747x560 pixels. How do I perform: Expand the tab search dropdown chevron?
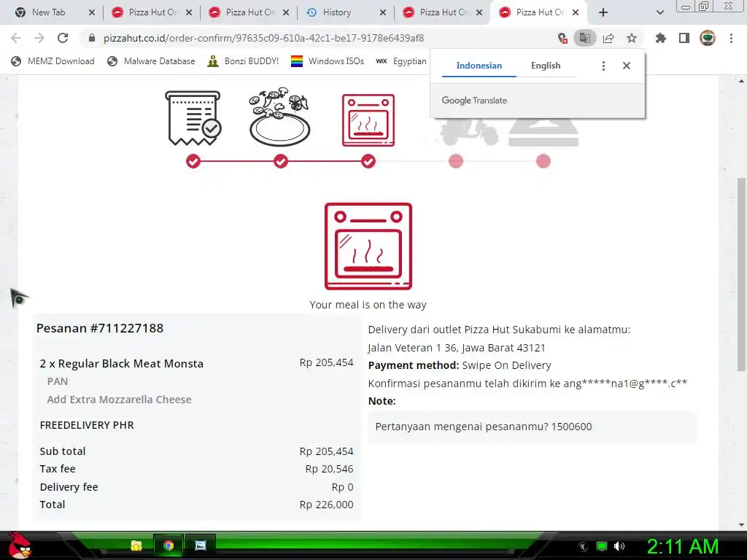tap(659, 13)
